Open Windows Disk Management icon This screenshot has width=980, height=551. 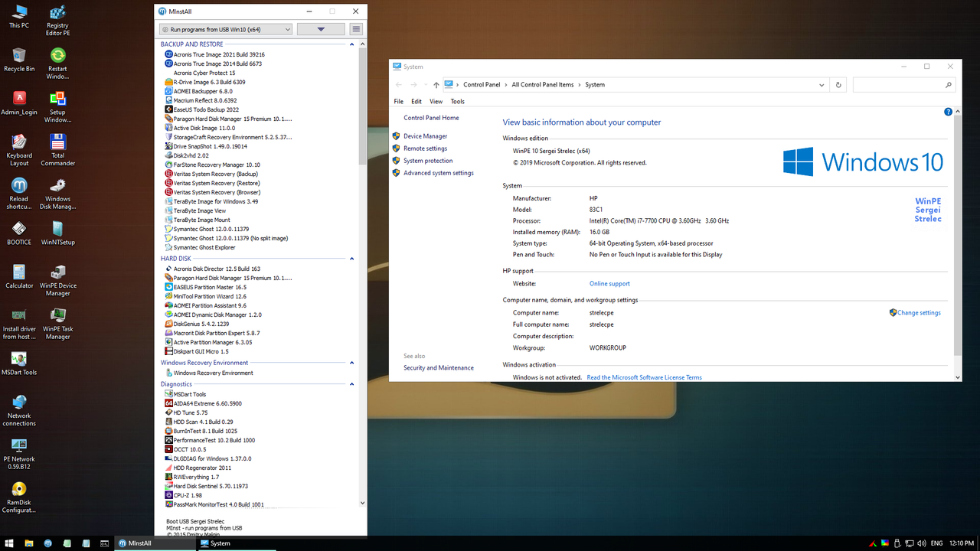(x=57, y=194)
